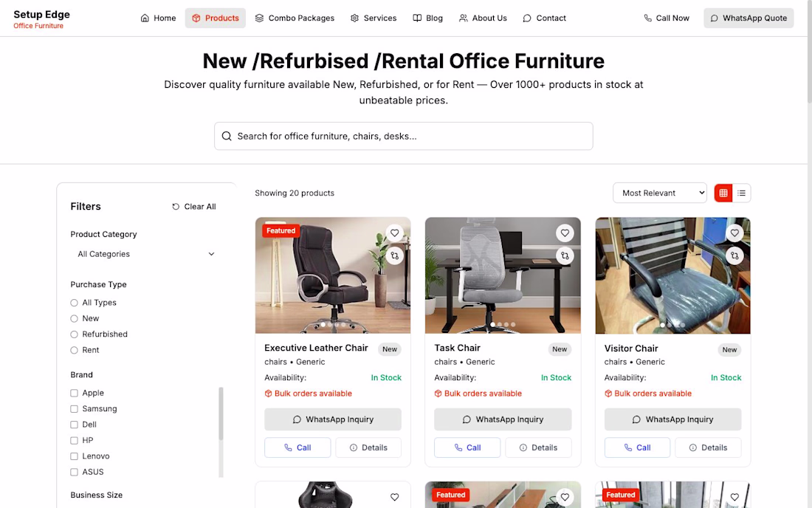Open Combo Packages from navigation

pos(295,18)
